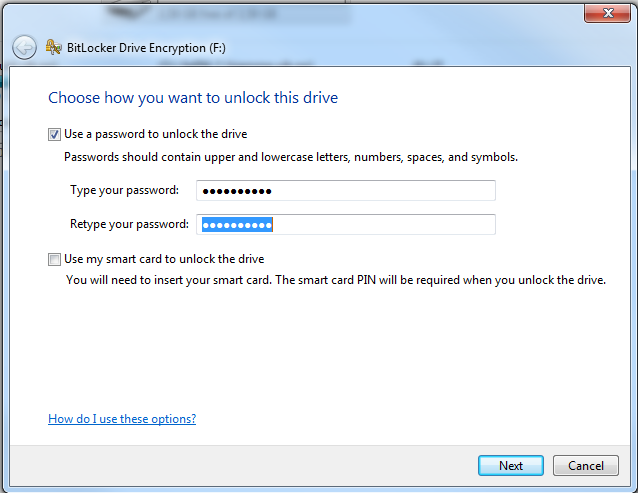The height and width of the screenshot is (493, 638).
Task: Uncheck the use a password checkbox
Action: (x=54, y=134)
